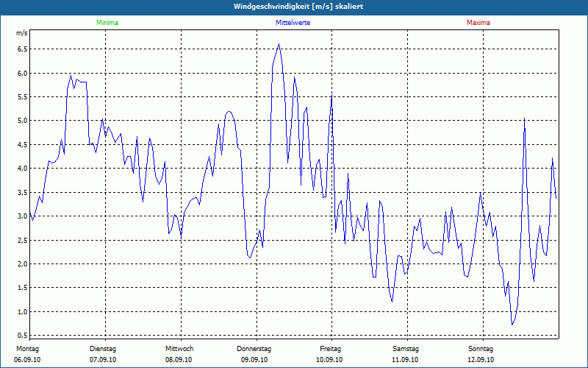Click the 0,5 y-axis value
The height and width of the screenshot is (368, 588).
[23, 335]
